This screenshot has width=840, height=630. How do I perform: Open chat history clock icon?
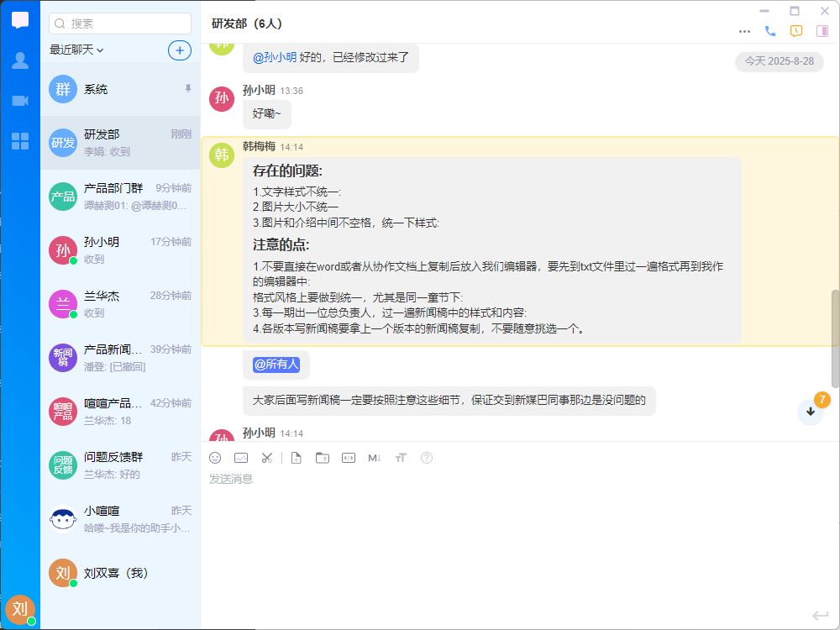[x=796, y=31]
